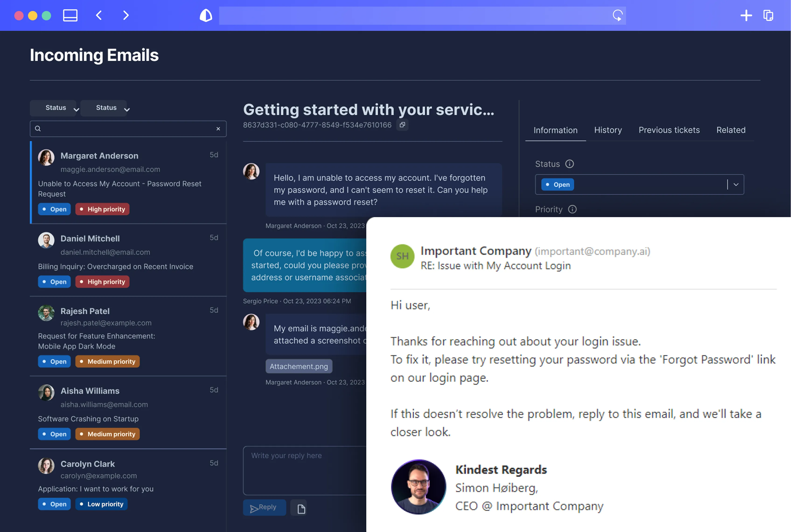
Task: Click Margaret Anderson's avatar in email list
Action: (46, 157)
